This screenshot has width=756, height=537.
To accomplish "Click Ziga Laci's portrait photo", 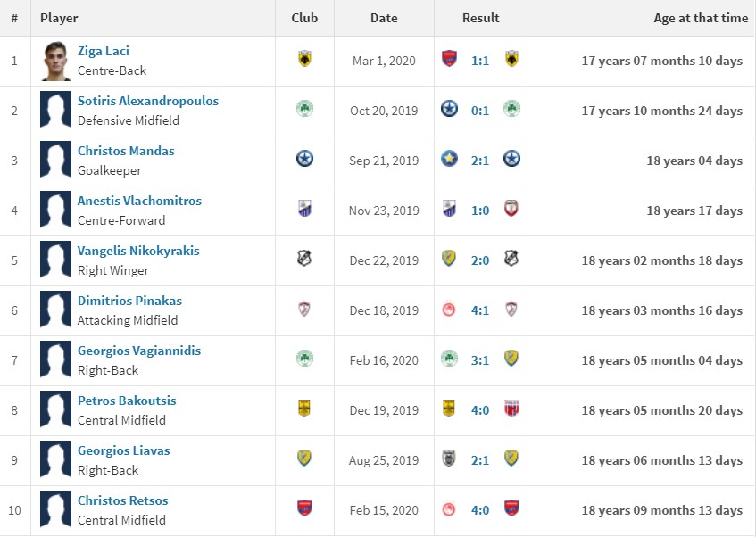I will [x=55, y=61].
